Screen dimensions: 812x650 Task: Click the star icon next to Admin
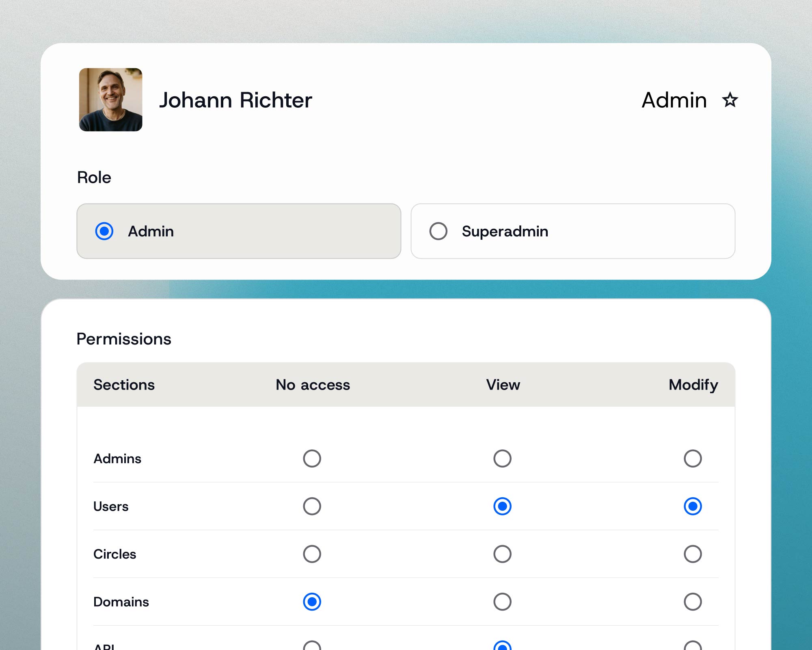[730, 100]
